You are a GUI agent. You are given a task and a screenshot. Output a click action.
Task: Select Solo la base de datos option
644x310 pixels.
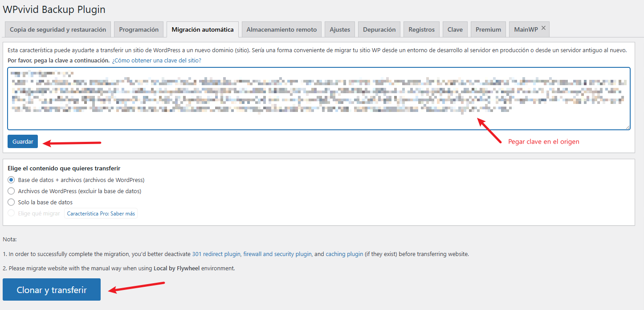coord(12,203)
